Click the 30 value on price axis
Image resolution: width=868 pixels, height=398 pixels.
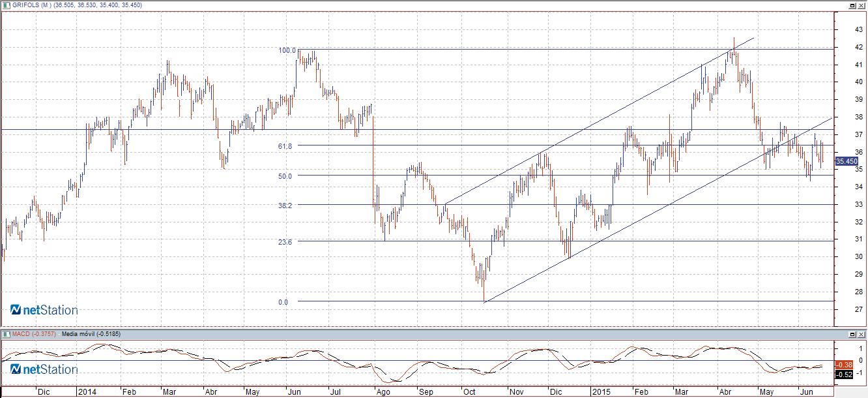click(858, 256)
